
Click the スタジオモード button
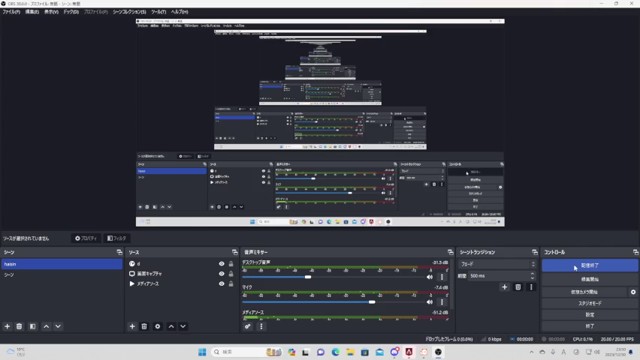tap(590, 304)
